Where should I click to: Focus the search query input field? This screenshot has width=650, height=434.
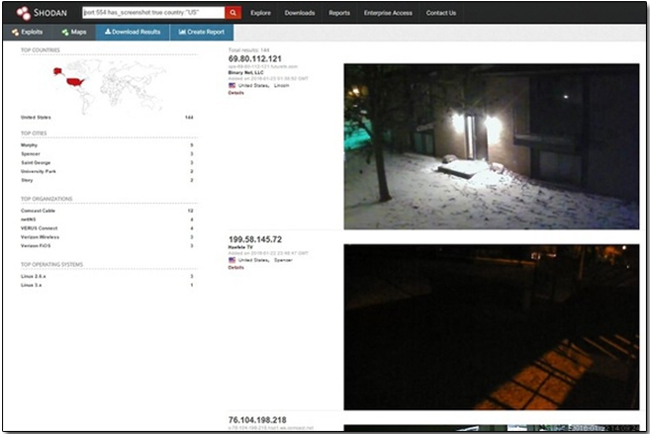pyautogui.click(x=153, y=13)
